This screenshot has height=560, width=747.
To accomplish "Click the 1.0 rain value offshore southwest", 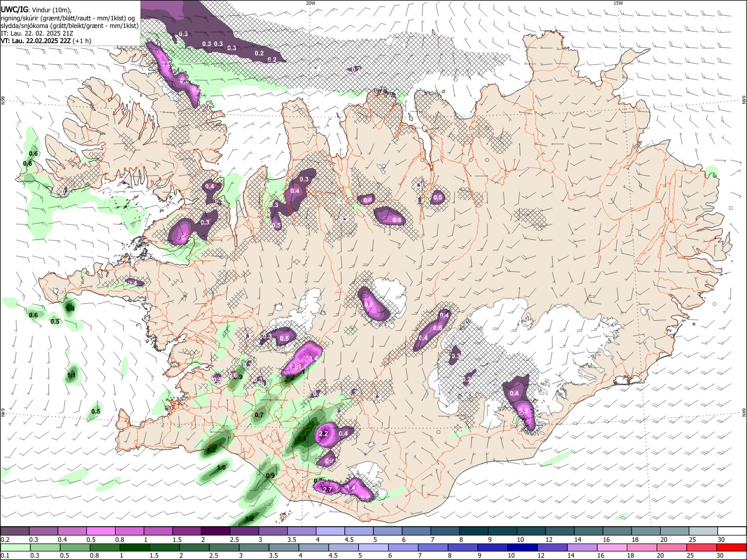I will 221,468.
